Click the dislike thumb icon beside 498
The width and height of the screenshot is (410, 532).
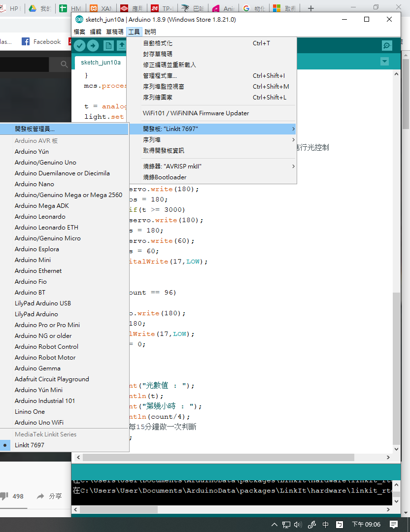pyautogui.click(x=4, y=496)
